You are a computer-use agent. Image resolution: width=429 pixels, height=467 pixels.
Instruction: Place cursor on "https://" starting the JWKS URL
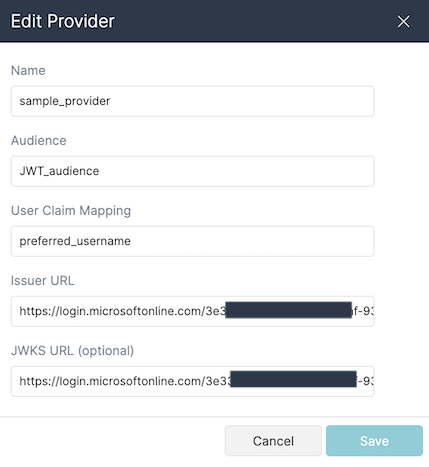tap(39, 381)
